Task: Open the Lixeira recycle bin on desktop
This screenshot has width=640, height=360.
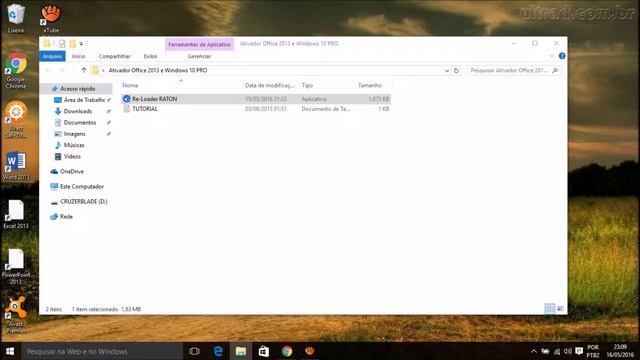Action: tap(16, 17)
